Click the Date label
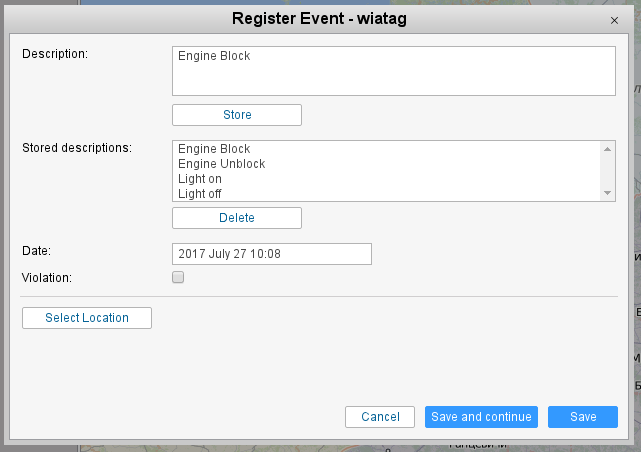641x452 pixels. pyautogui.click(x=36, y=250)
